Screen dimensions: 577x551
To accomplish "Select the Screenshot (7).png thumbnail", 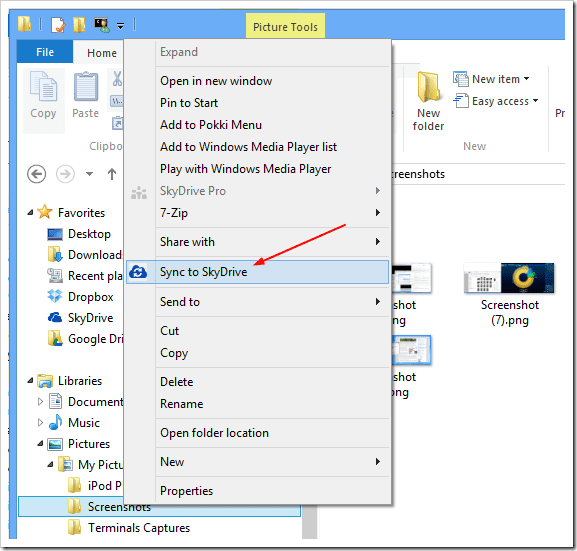I will pyautogui.click(x=509, y=278).
